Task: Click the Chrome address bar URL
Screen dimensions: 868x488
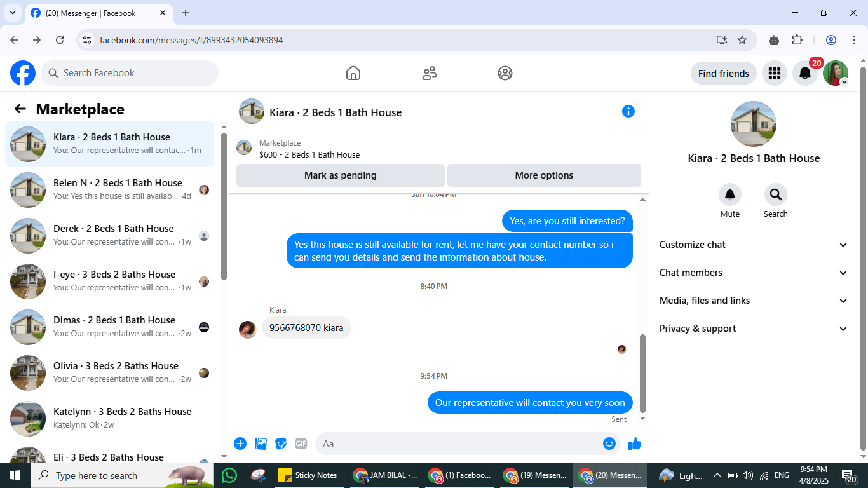Action: 191,40
